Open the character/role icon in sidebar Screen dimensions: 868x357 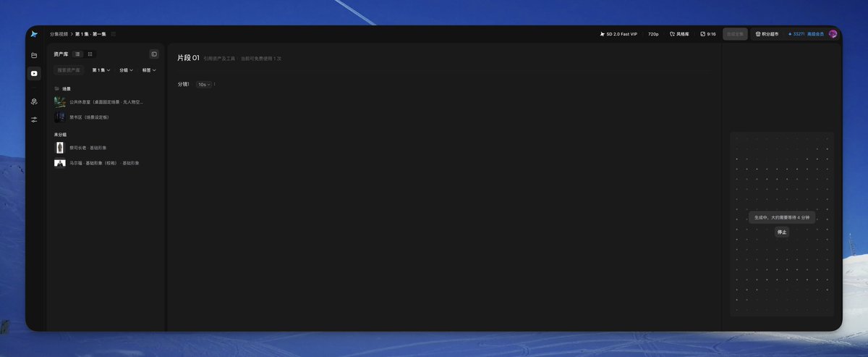[x=34, y=101]
